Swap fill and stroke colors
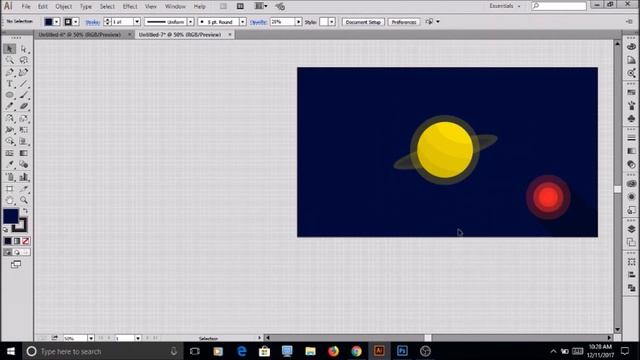640x360 pixels. pyautogui.click(x=25, y=211)
